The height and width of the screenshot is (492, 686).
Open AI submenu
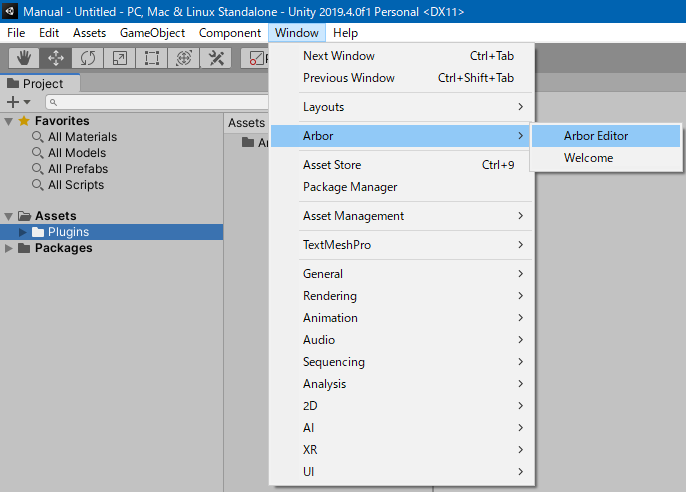pos(402,428)
